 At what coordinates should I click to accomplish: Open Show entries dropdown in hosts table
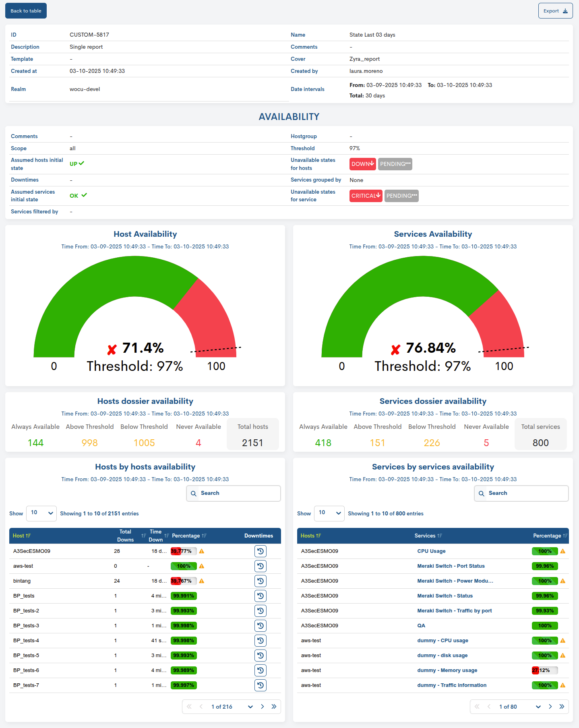tap(41, 513)
